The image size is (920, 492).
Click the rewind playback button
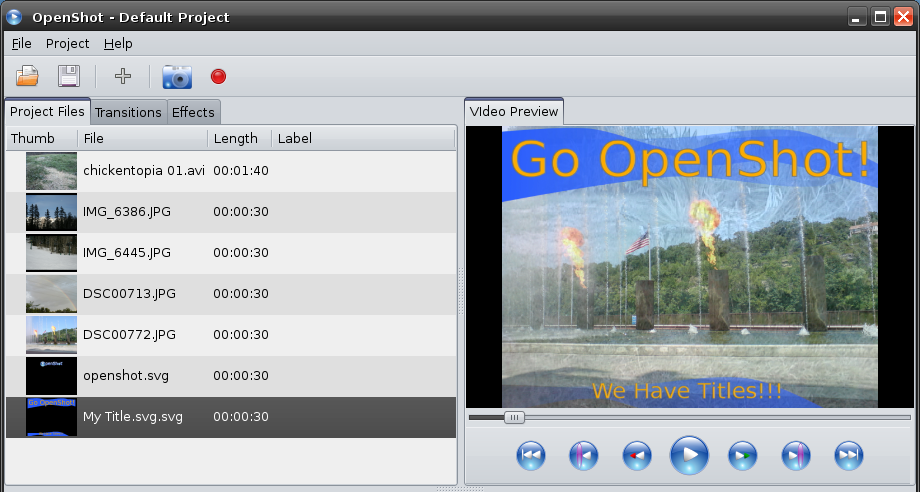(636, 456)
